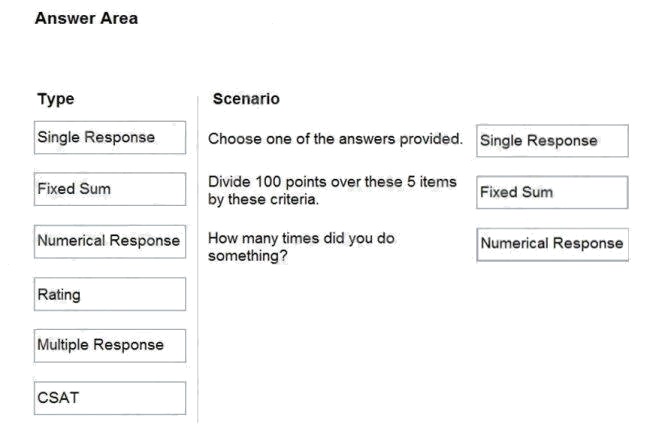Click the Numerical Response answer in Scenario column
Viewport: 656px width, 442px height.
(x=552, y=244)
